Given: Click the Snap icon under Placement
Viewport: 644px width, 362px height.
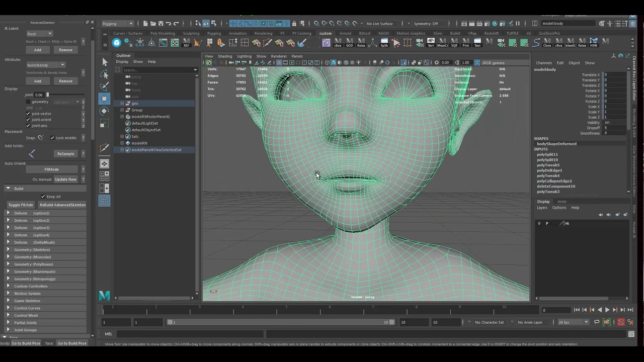Looking at the screenshot, I should coord(40,138).
